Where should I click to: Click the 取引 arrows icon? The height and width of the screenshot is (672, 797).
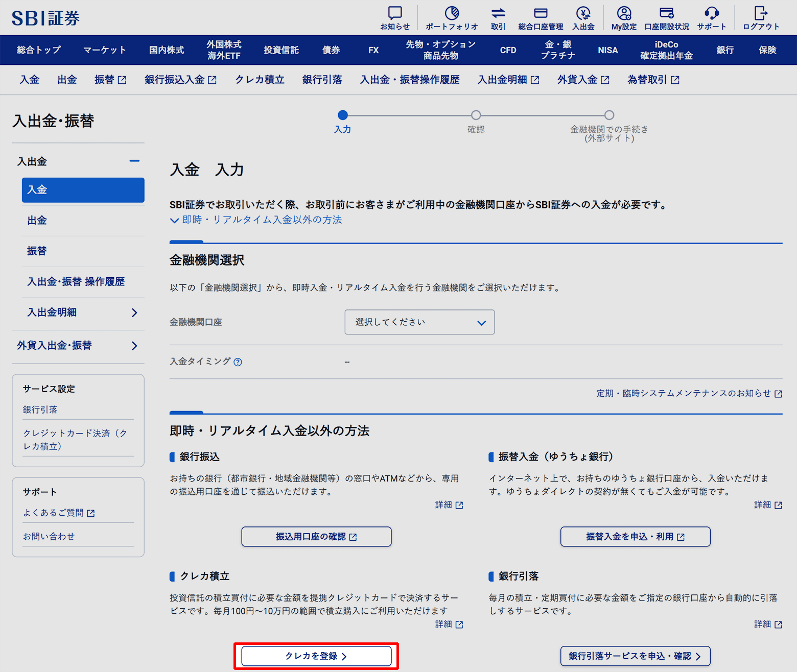(x=498, y=13)
